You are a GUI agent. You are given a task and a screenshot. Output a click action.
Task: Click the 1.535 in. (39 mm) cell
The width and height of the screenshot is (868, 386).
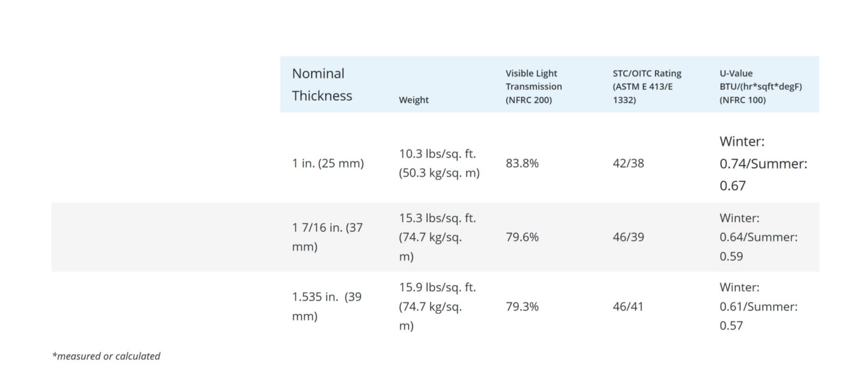[327, 306]
